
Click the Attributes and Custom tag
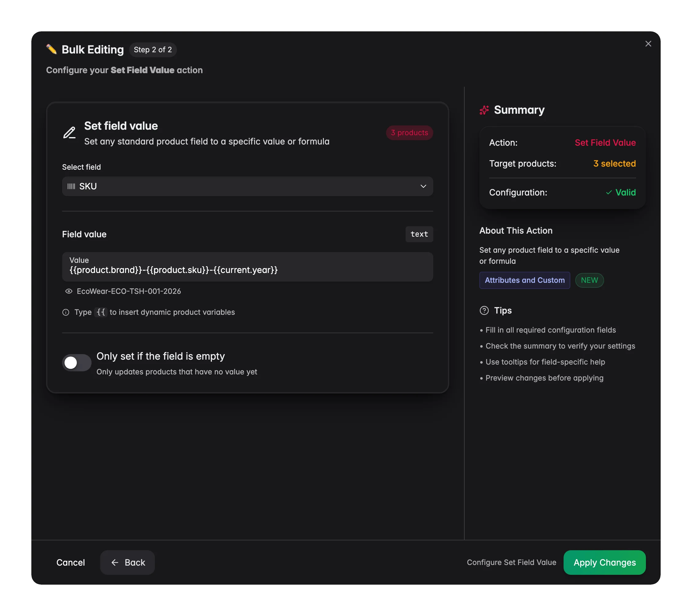(x=525, y=280)
